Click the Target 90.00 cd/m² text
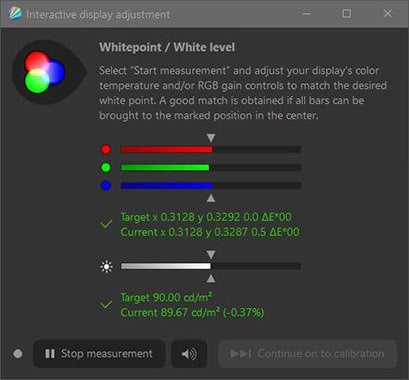409x380 pixels. (166, 297)
